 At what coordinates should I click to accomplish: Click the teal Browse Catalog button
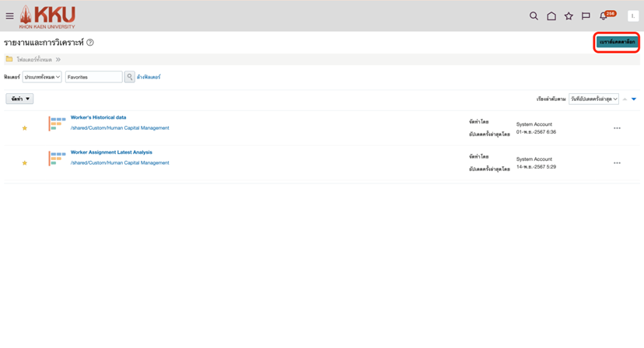tap(617, 42)
